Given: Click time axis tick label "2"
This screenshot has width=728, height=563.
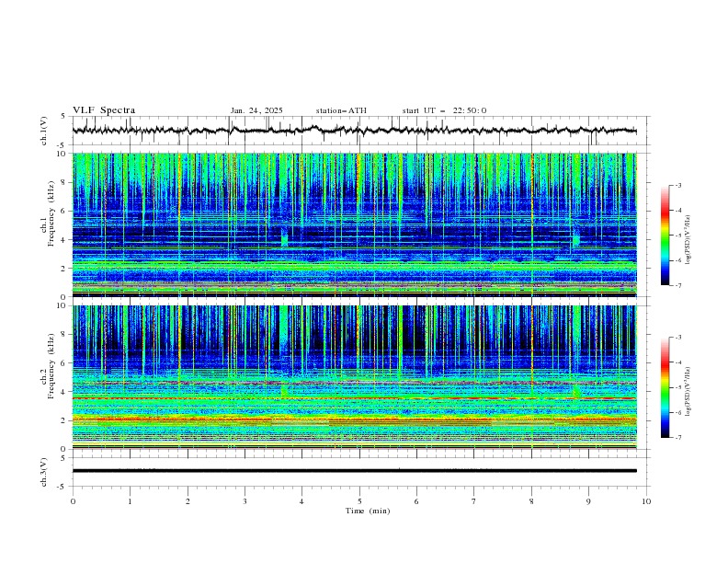Looking at the screenshot, I should [188, 501].
